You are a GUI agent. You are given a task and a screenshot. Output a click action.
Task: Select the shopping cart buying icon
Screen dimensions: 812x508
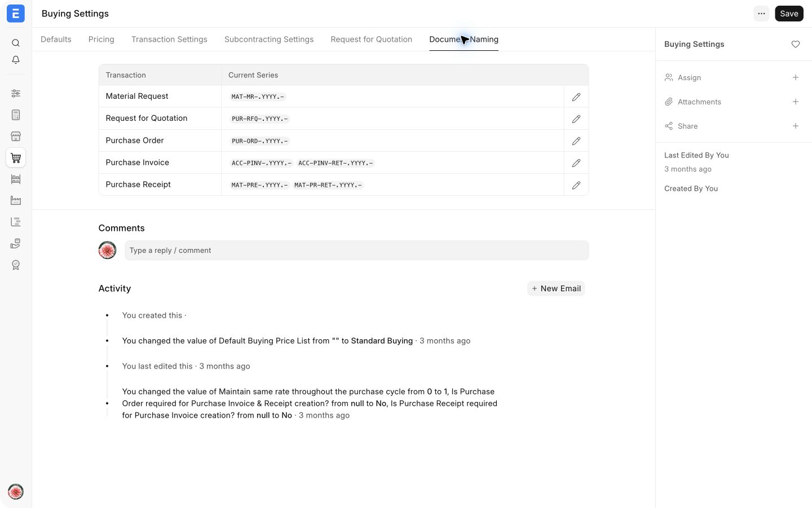16,157
